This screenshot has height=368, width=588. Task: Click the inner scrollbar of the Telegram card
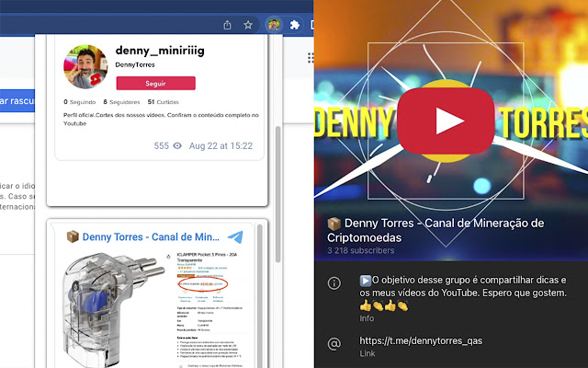(260, 294)
